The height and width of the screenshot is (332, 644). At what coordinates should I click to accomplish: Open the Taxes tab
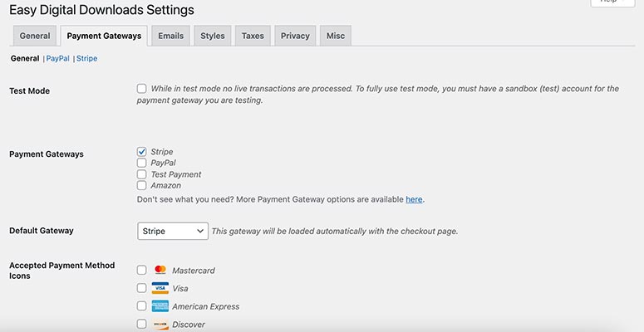[x=253, y=36]
